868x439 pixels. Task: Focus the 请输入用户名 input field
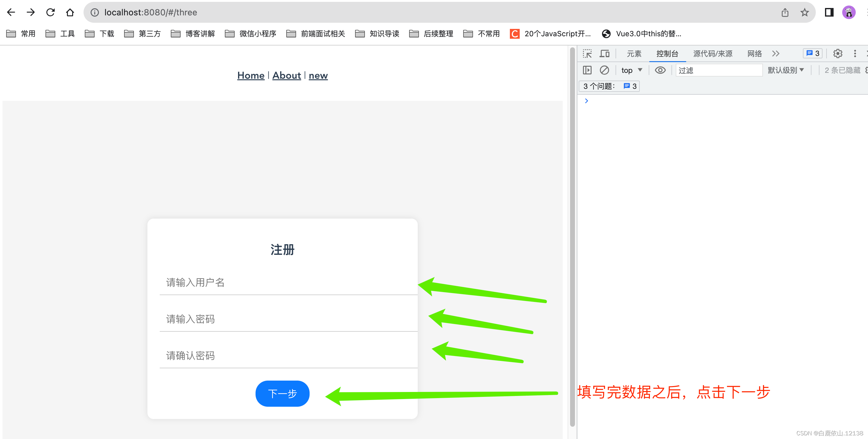coord(288,282)
